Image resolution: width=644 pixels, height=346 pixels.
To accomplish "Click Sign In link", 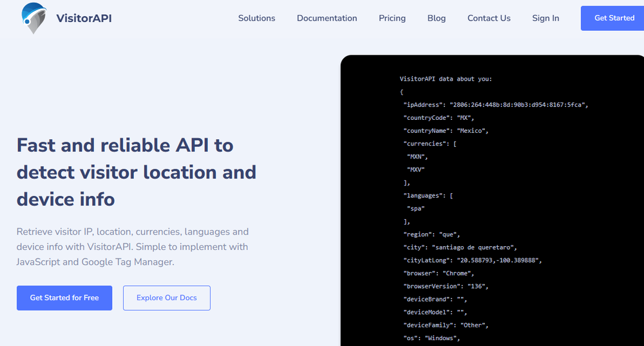I will [x=545, y=19].
